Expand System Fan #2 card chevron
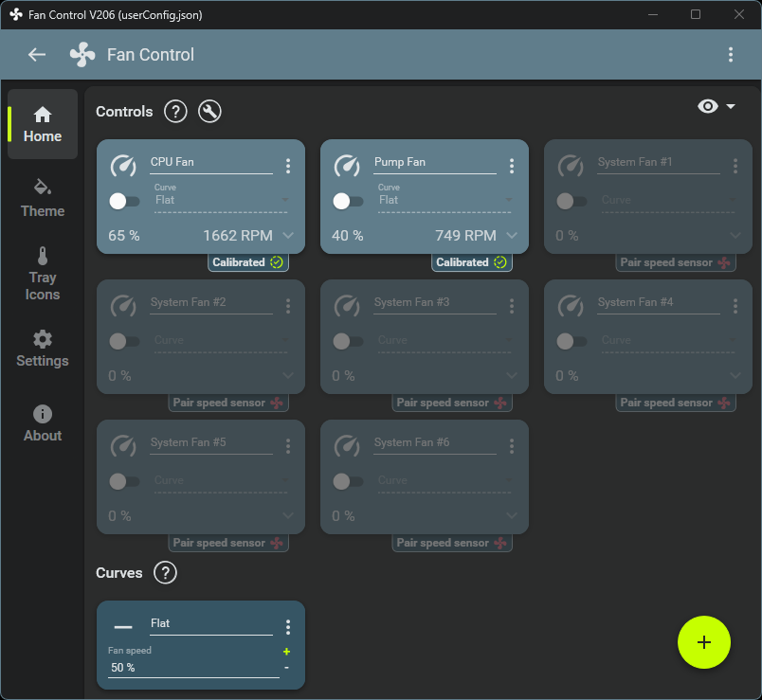Screen dimensions: 762x700 288,375
